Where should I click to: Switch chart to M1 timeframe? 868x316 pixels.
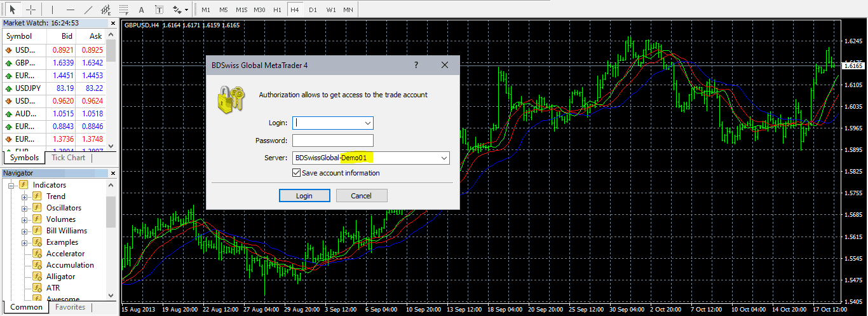pos(206,10)
